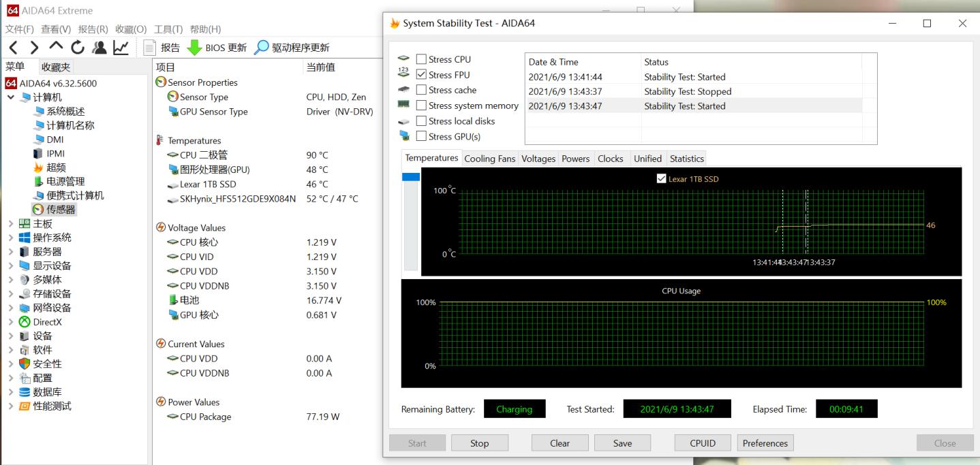Expand the 主板 tree node
The height and width of the screenshot is (465, 980).
point(10,223)
